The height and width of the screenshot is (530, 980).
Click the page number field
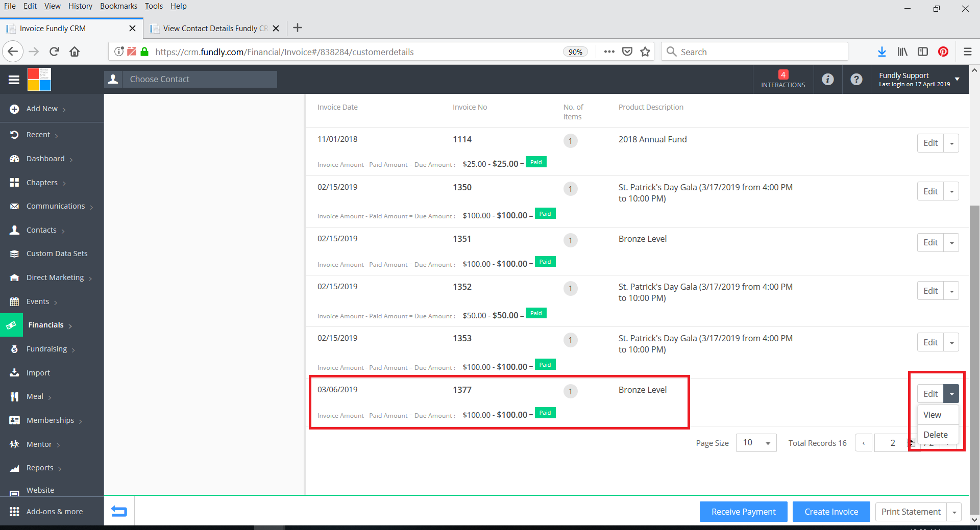click(x=892, y=443)
